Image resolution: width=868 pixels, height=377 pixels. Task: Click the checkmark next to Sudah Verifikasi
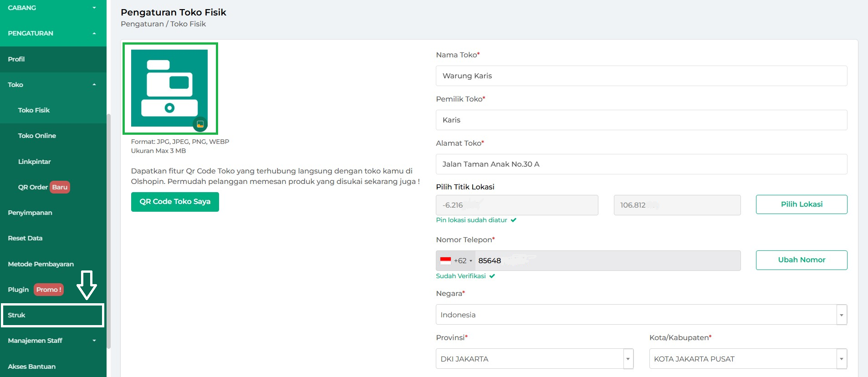coord(492,276)
